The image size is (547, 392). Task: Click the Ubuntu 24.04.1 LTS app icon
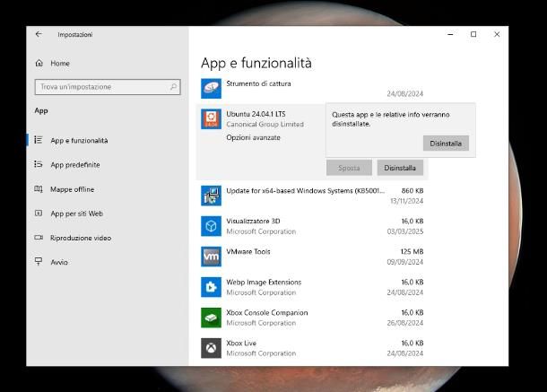pos(211,119)
